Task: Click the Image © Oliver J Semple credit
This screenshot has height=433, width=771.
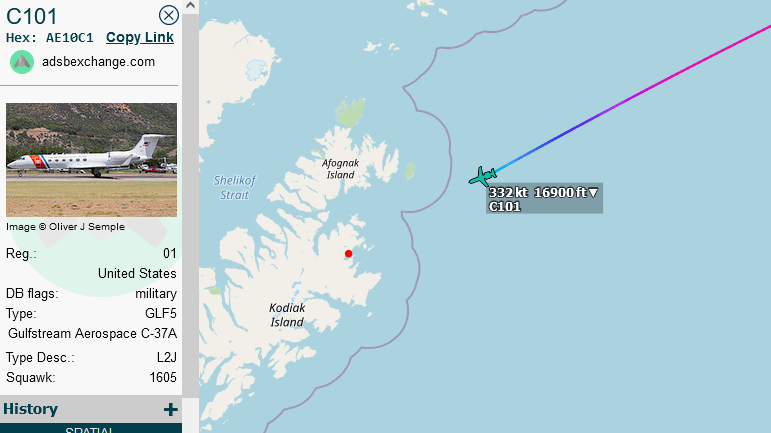Action: pyautogui.click(x=65, y=227)
